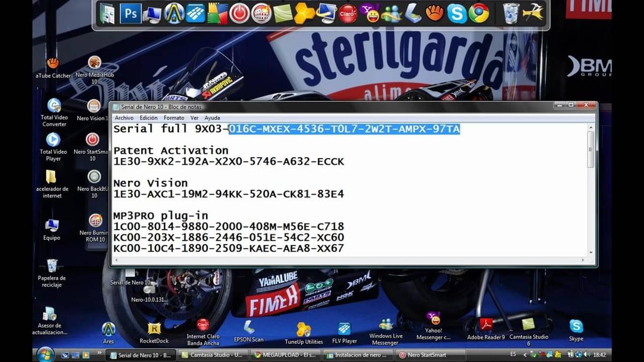Switch to the MEGAUPLOAD taskbar window
Screen dimensions: 644x362
pos(284,354)
